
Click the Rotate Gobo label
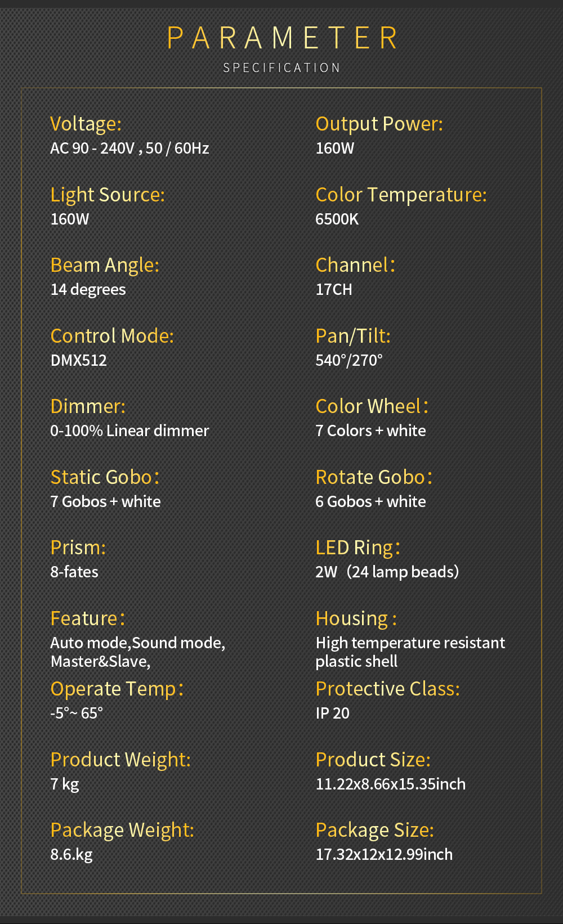[374, 478]
